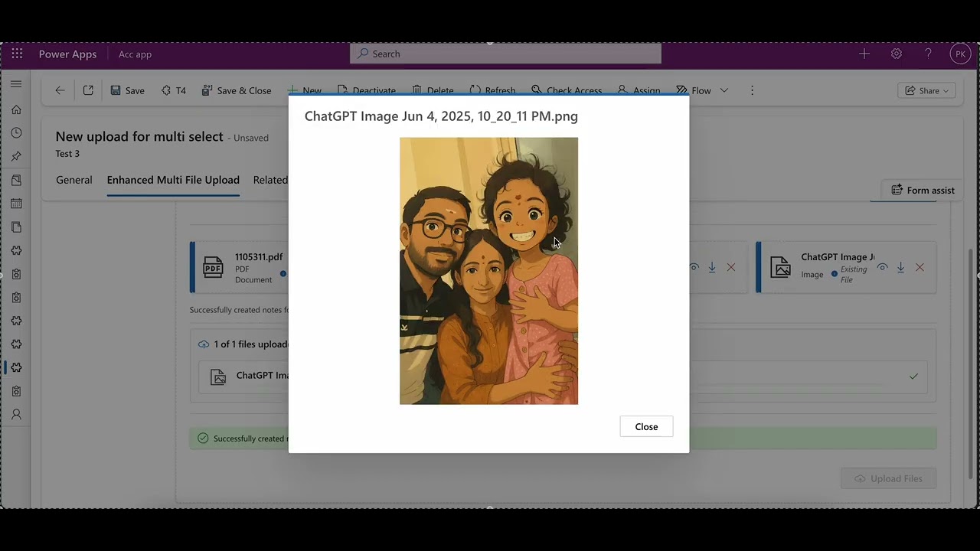Preview the rightmost ChatGPT Image file with the eye icon
980x551 pixels.
(x=883, y=267)
